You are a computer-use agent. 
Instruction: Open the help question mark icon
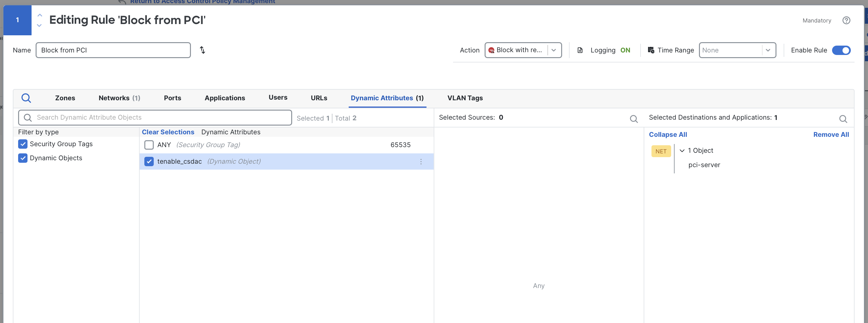point(847,20)
